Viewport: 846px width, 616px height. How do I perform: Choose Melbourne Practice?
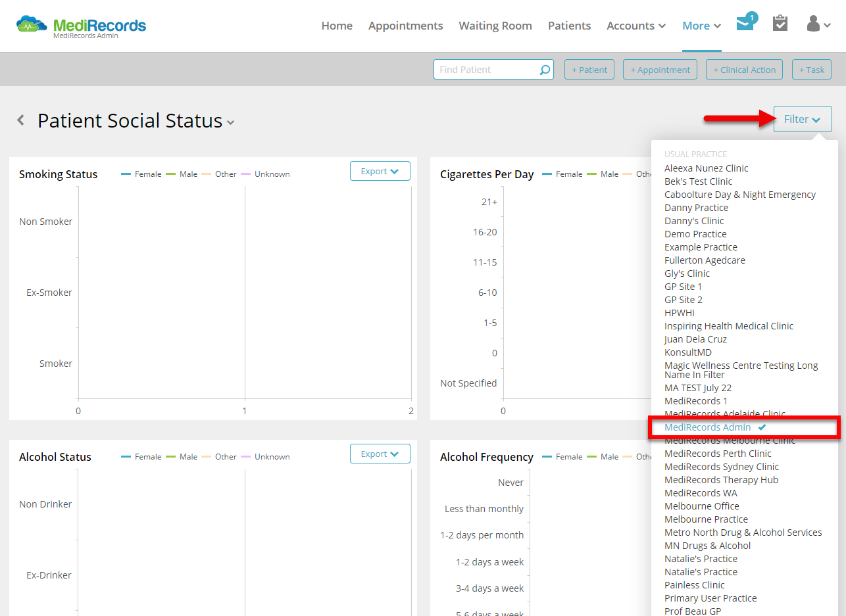point(706,519)
